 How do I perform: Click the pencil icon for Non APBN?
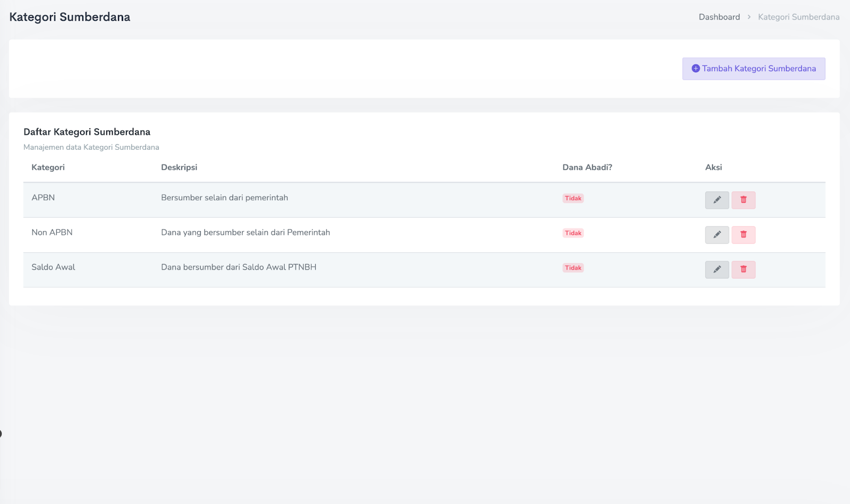[717, 235]
